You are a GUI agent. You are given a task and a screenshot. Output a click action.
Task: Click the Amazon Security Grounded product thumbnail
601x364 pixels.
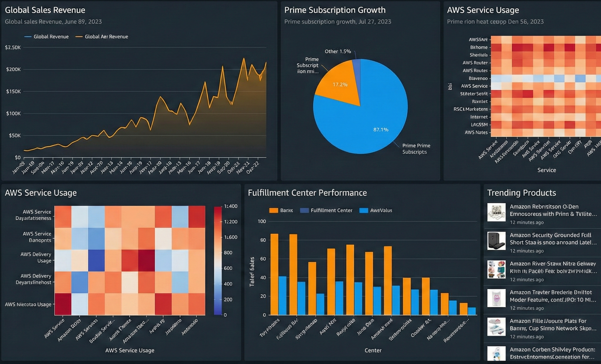click(496, 241)
